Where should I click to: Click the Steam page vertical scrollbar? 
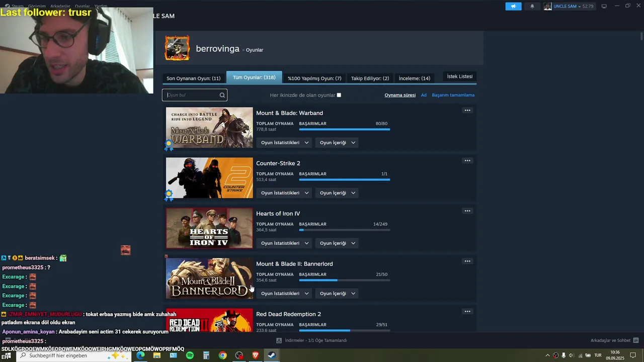point(641,36)
